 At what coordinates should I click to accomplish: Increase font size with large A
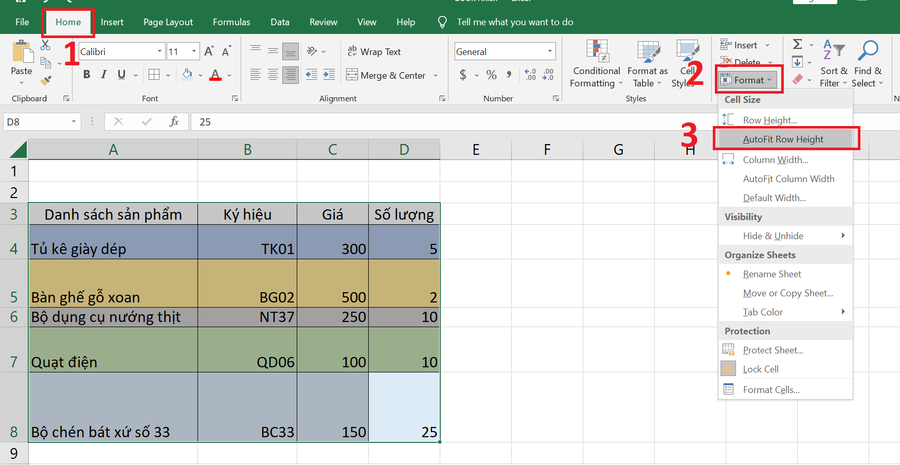point(209,52)
